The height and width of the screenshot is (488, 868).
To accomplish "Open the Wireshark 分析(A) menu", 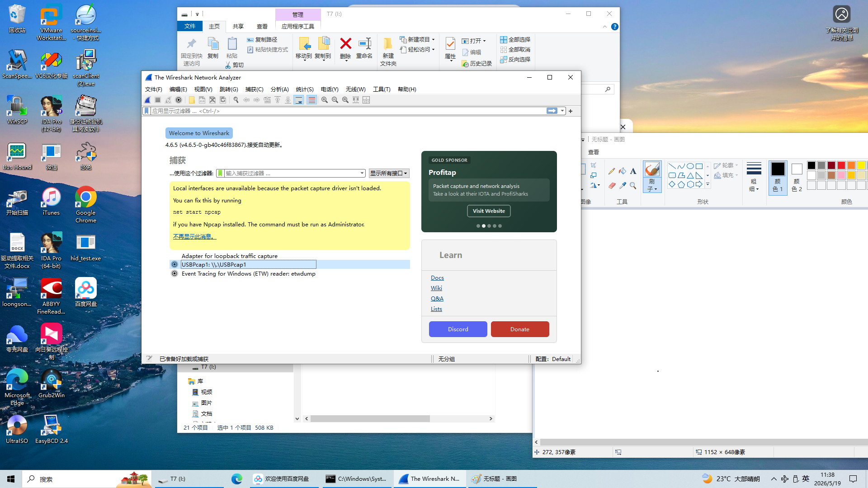I will (x=279, y=89).
